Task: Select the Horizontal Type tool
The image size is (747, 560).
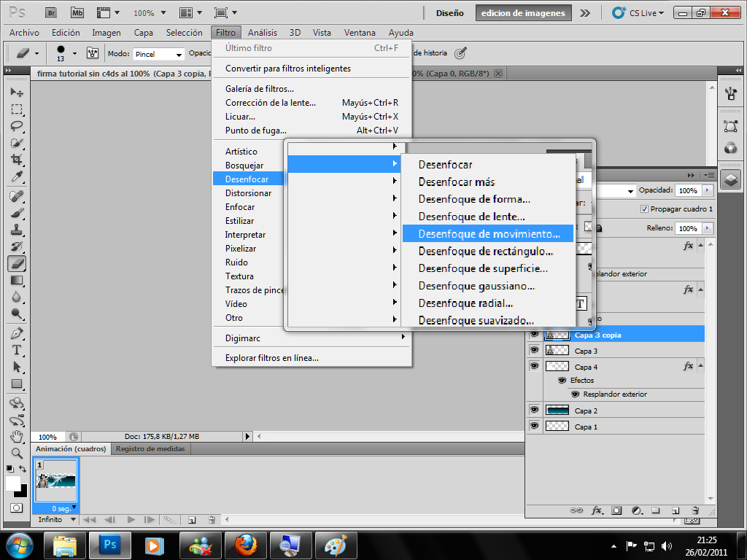Action: [17, 350]
